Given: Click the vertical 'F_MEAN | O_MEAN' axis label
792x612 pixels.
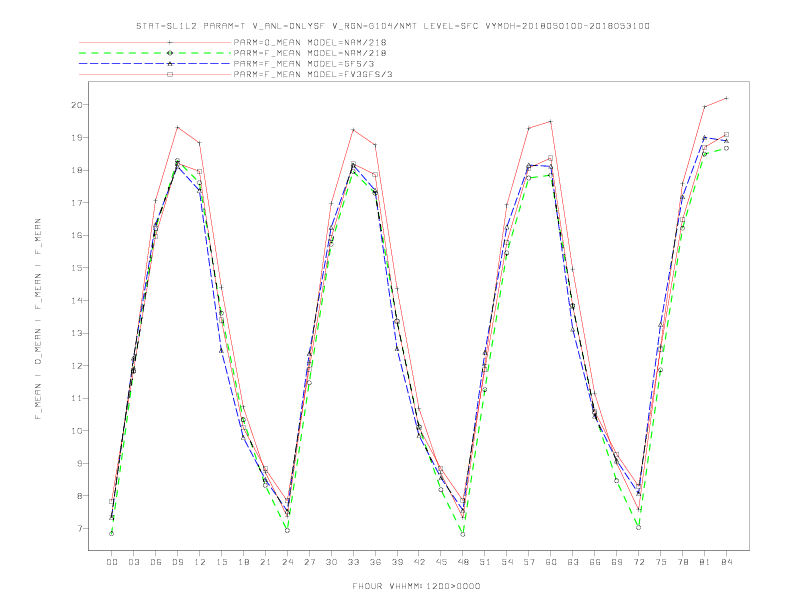Looking at the screenshot, I should pos(38,319).
